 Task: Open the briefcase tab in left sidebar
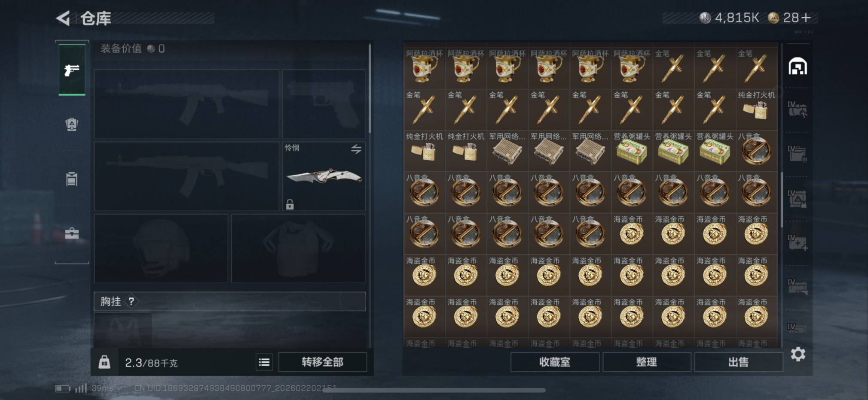click(x=72, y=233)
